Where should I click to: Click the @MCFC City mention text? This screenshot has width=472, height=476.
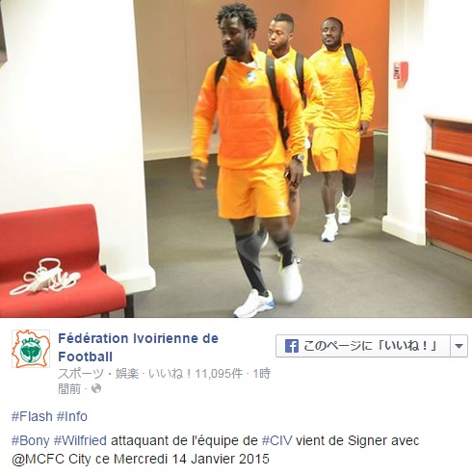[x=51, y=459]
